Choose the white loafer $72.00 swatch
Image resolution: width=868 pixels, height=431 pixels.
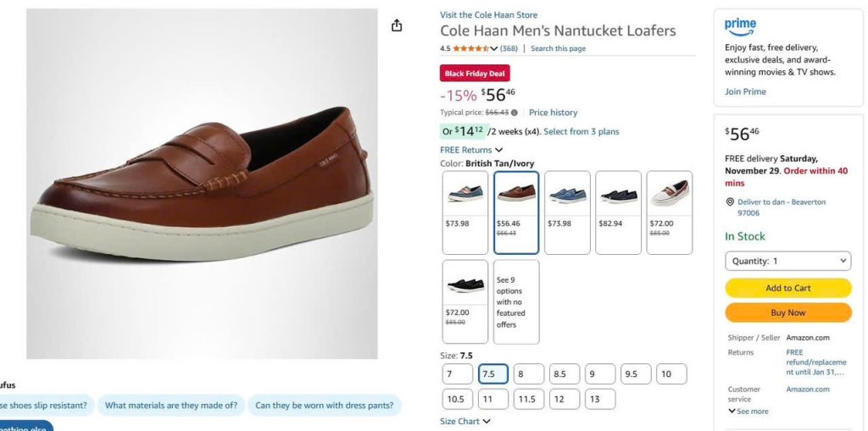669,212
